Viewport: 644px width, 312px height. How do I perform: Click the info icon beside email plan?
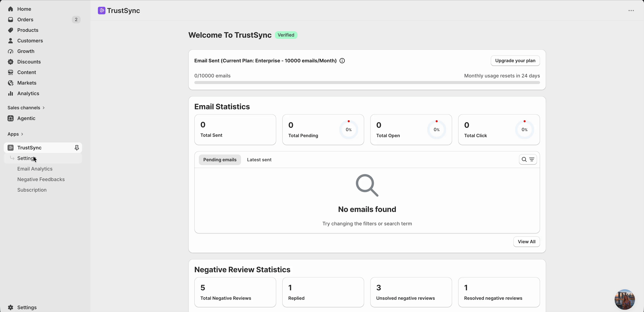point(342,61)
